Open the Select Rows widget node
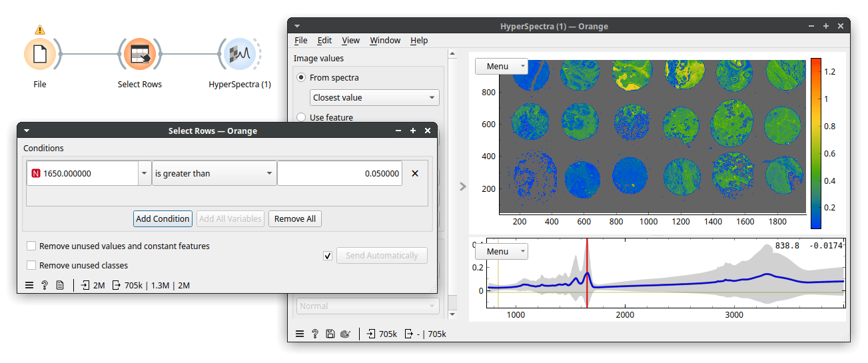This screenshot has height=363, width=868. [x=140, y=54]
